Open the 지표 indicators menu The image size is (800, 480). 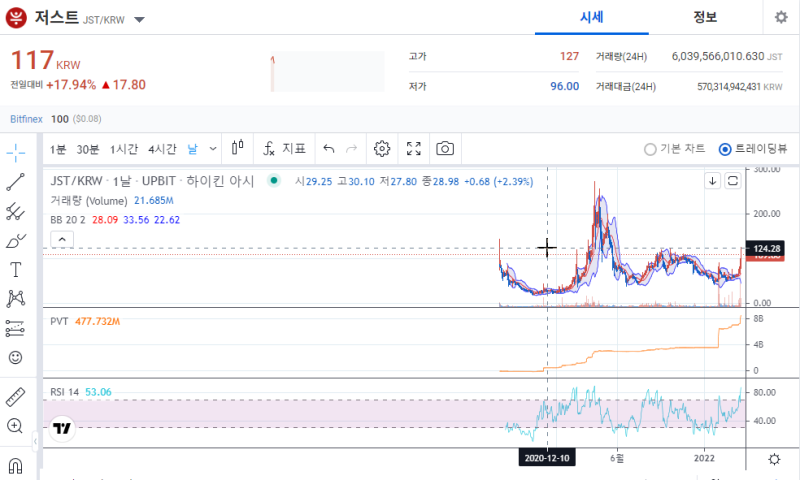284,148
